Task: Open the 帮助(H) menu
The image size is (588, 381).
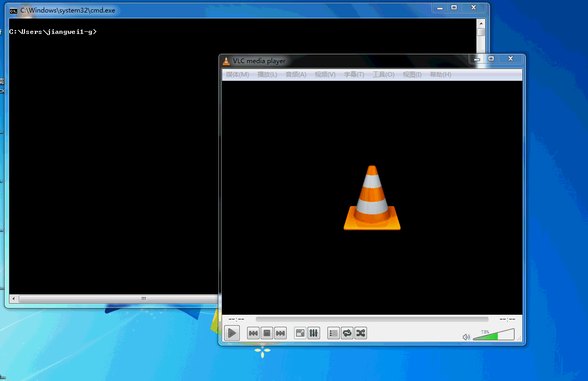Action: (x=440, y=75)
